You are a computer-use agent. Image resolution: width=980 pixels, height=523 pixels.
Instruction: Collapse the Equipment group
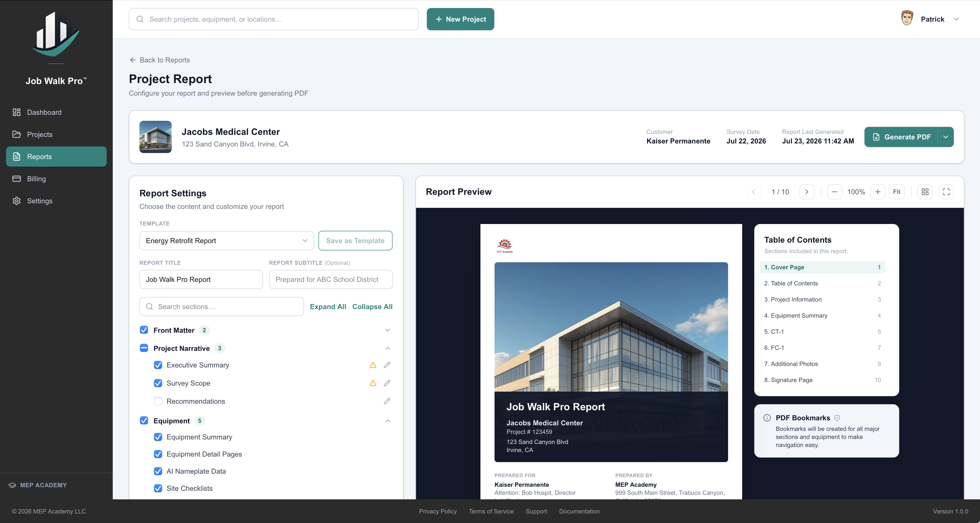(x=387, y=421)
